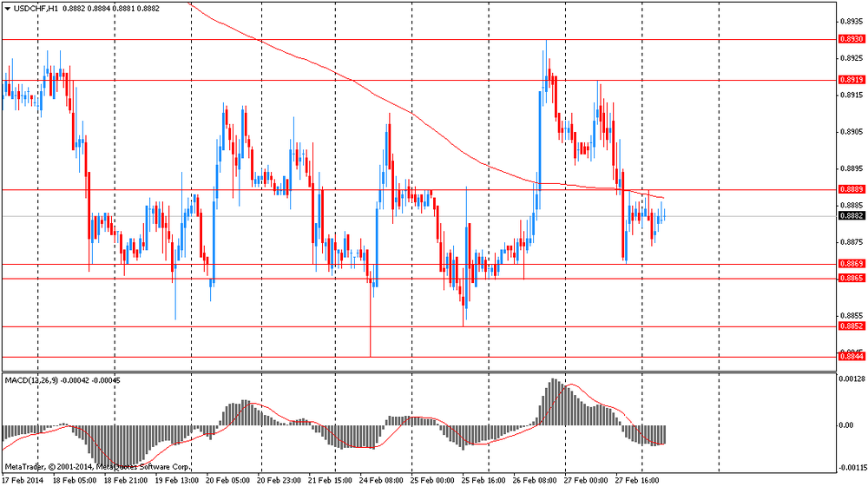Click the 0.8925 price scale value
The width and height of the screenshot is (868, 487).
click(x=852, y=58)
